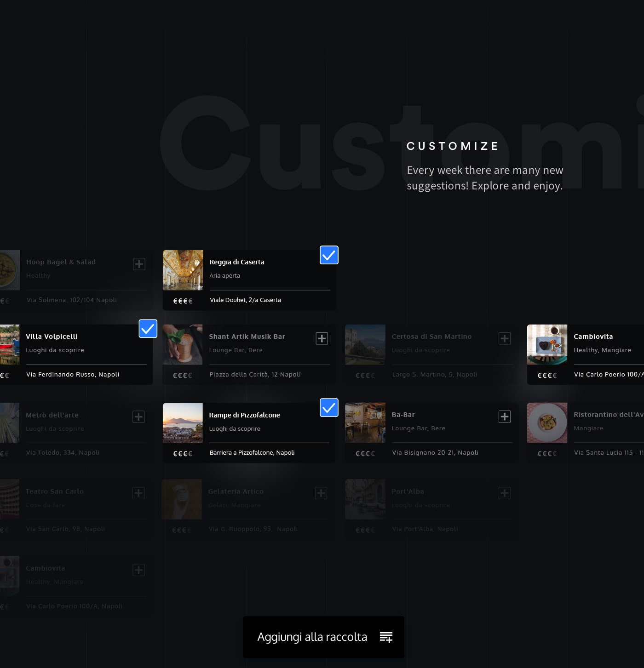
Task: Click the "Cose da fare" category label
Action: [46, 505]
